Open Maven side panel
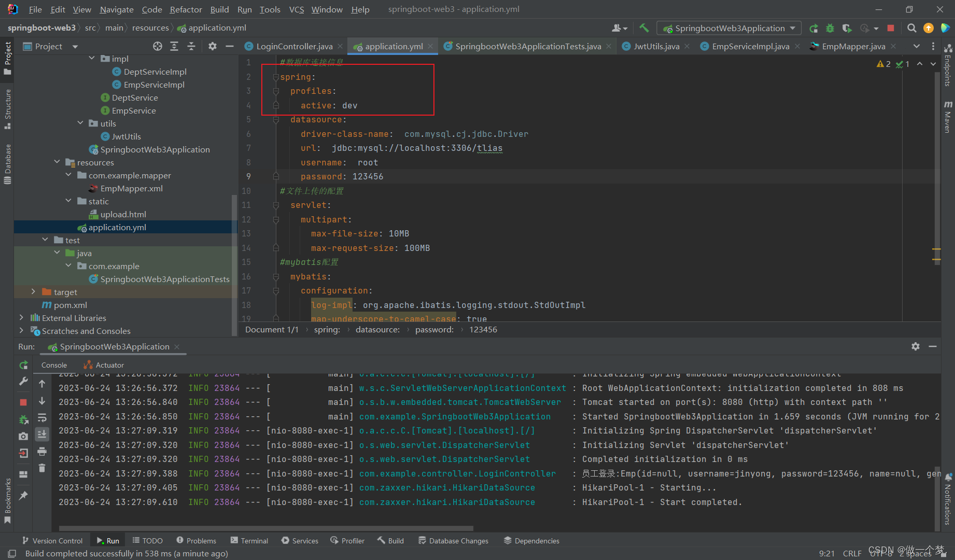The height and width of the screenshot is (560, 955). (948, 116)
